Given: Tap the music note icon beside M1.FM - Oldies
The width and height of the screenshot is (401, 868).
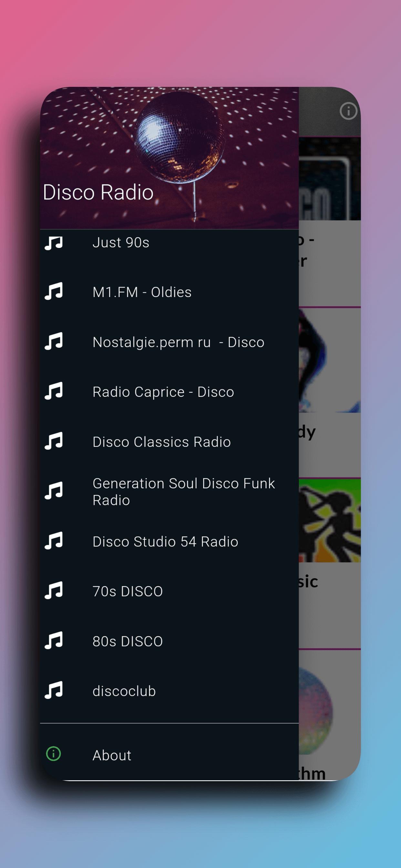Looking at the screenshot, I should [54, 292].
